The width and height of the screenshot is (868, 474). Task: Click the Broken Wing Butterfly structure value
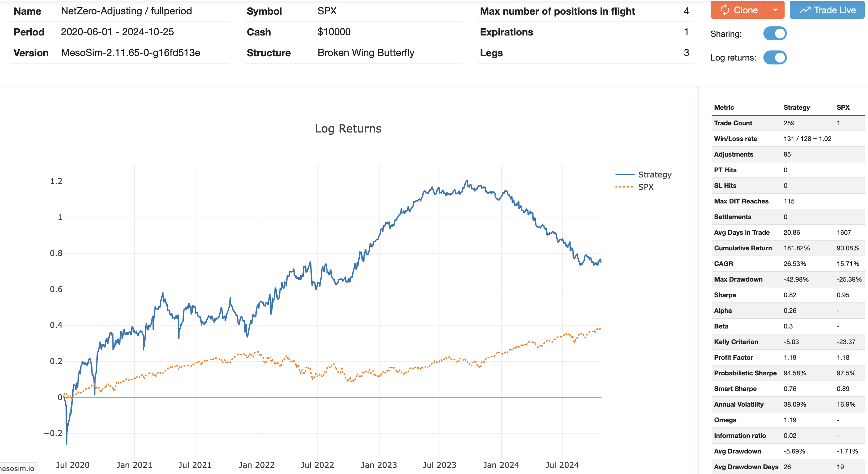(366, 53)
